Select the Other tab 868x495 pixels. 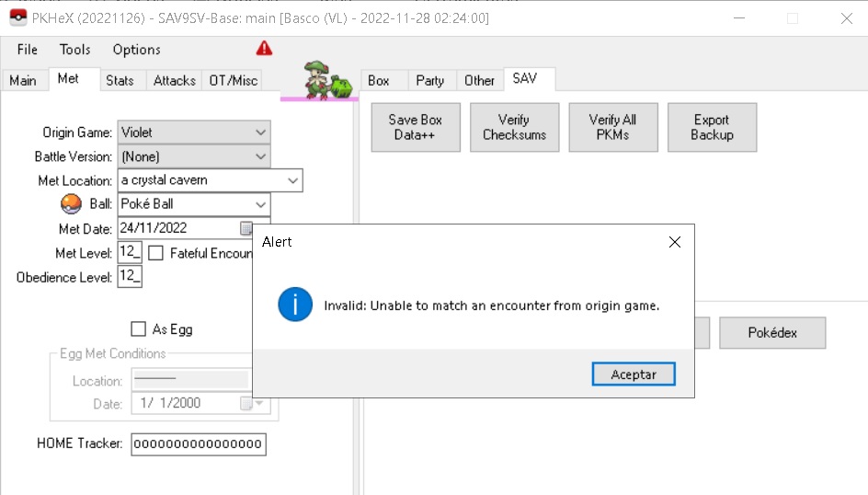click(x=479, y=80)
